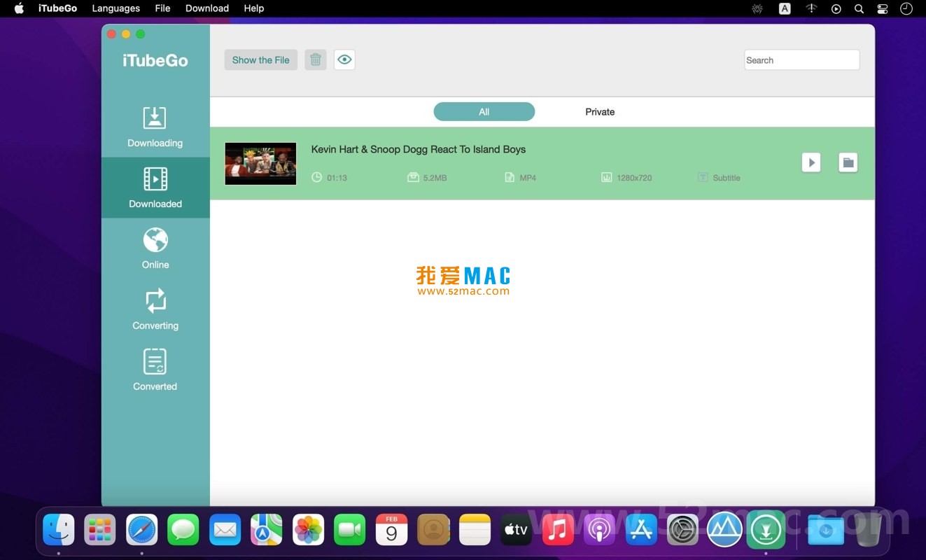Open the File menu
Screen dimensions: 926x560
click(x=162, y=8)
